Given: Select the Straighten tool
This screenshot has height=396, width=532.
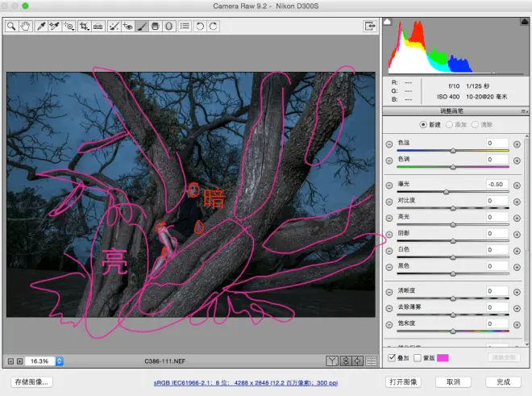Looking at the screenshot, I should pyautogui.click(x=98, y=26).
